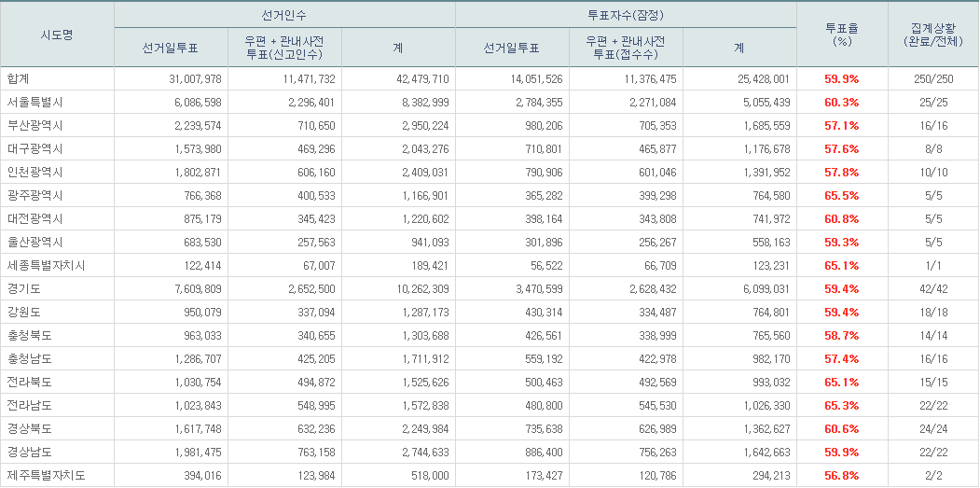Viewport: 980px width, 488px height.
Task: Click the 시도명 column header
Action: pyautogui.click(x=57, y=35)
